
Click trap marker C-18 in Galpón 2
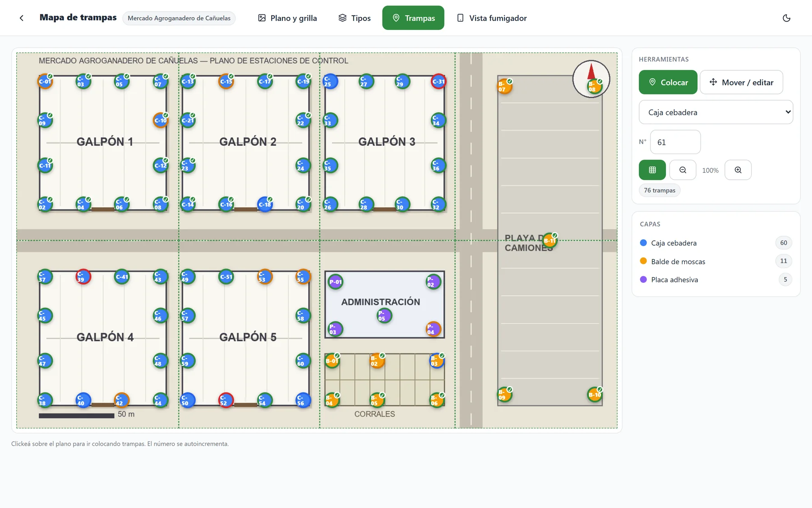point(265,205)
